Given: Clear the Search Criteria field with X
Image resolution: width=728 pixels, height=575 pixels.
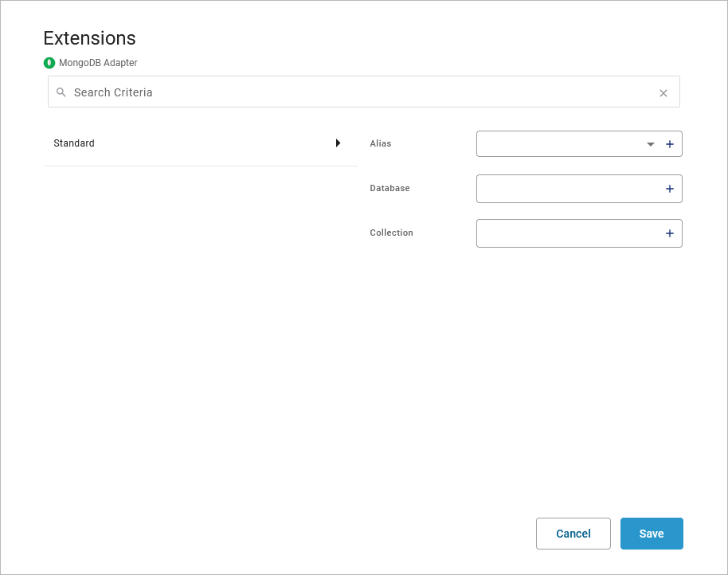Looking at the screenshot, I should pos(663,93).
